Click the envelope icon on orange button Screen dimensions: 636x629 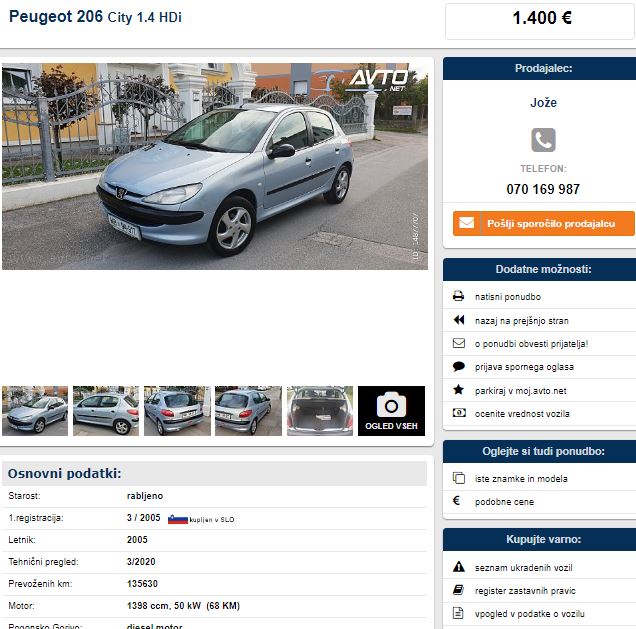pos(466,223)
